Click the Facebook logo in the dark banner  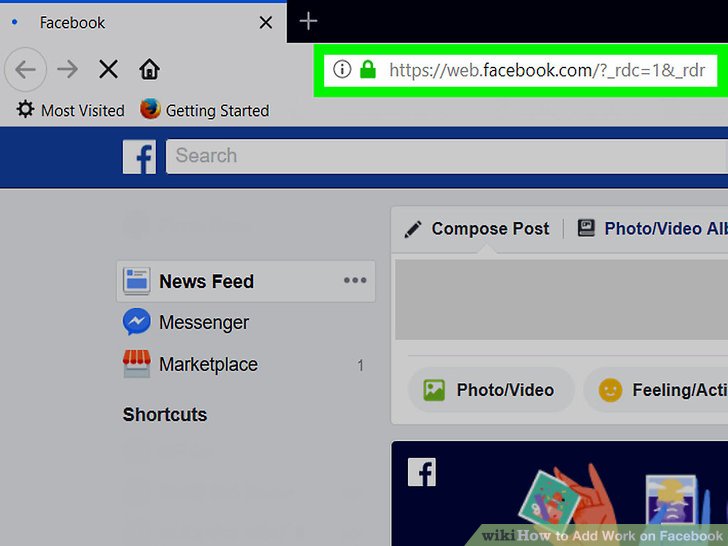tap(422, 472)
